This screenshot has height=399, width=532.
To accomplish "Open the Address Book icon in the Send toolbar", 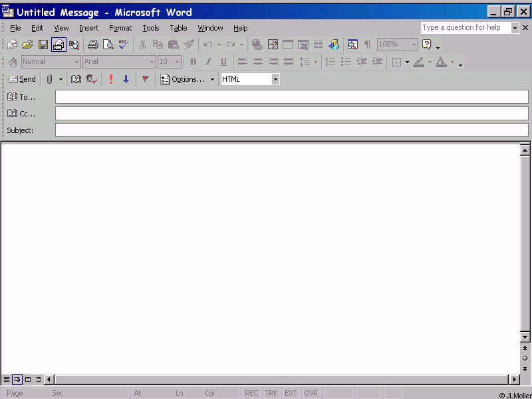I will tap(76, 79).
